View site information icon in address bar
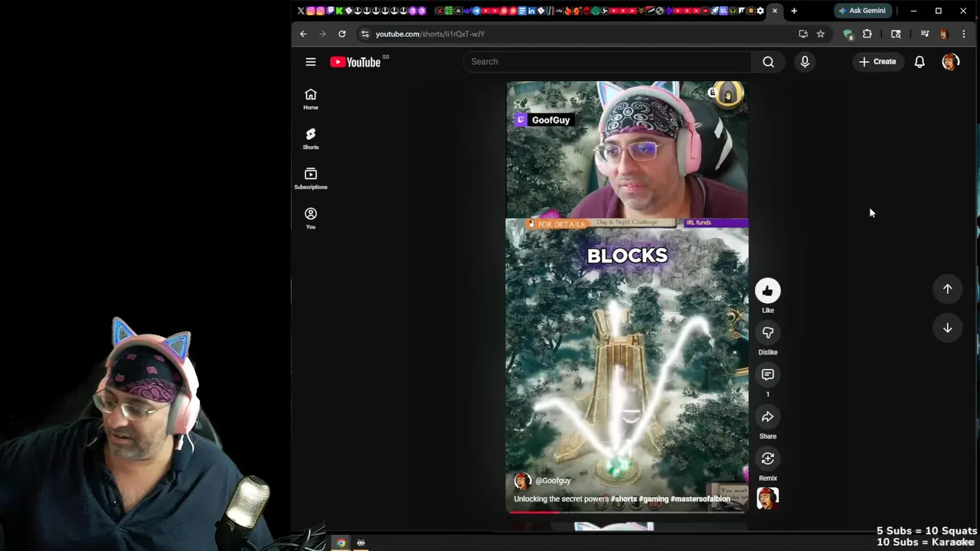 click(365, 34)
